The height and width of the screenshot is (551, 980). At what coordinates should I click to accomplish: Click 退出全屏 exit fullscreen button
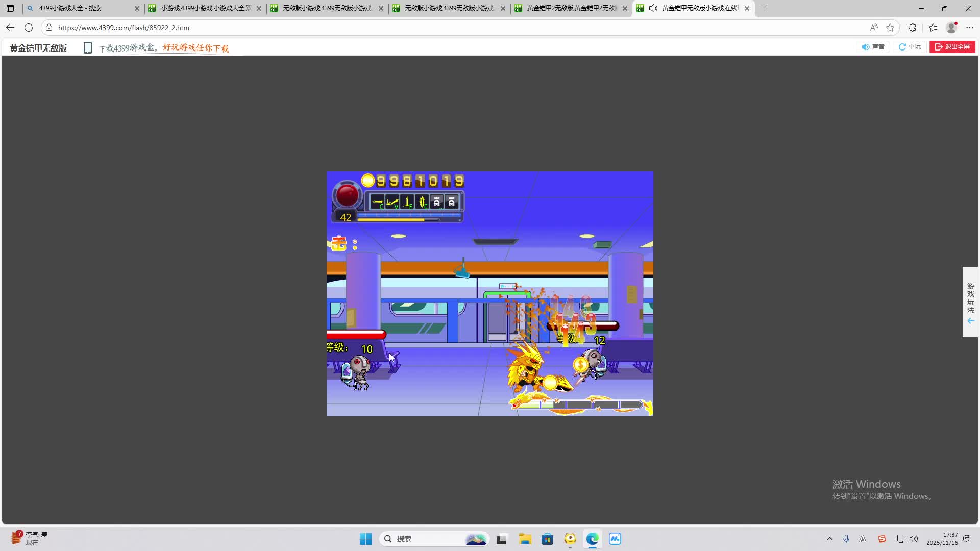pos(952,47)
